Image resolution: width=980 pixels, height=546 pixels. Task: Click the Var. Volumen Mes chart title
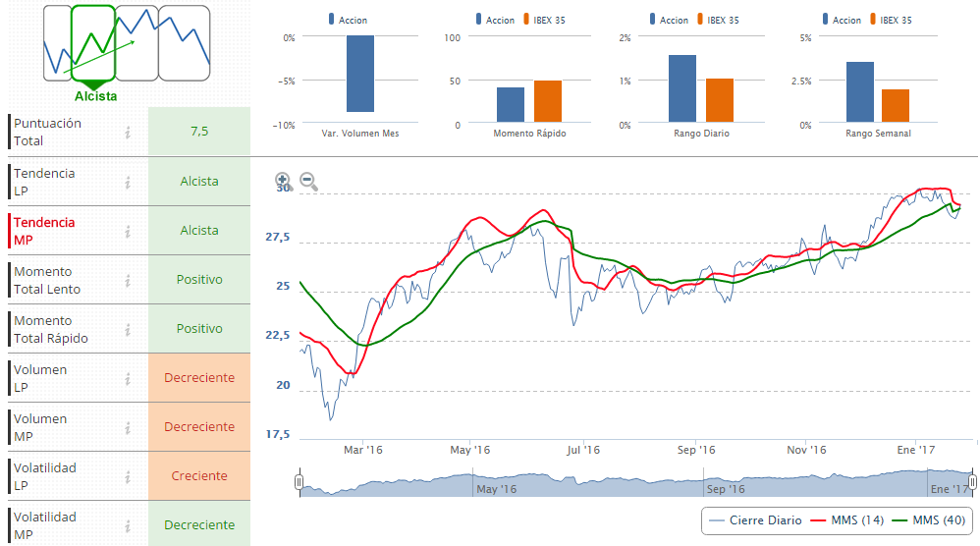(x=360, y=134)
